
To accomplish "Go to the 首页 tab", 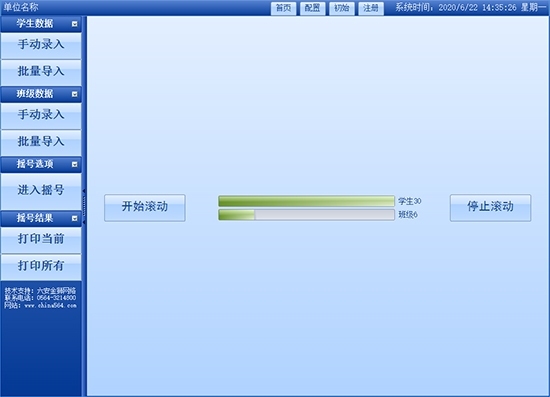I will click(x=283, y=8).
